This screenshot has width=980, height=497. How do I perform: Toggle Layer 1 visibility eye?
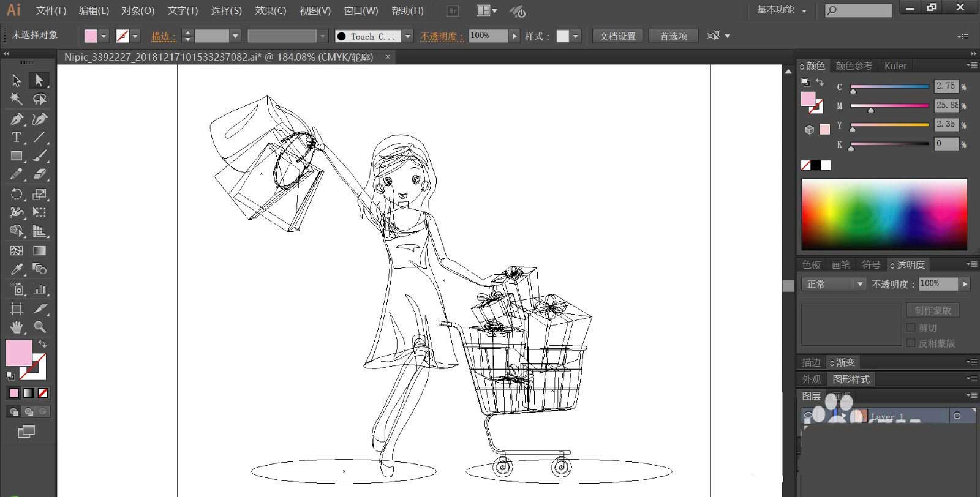(809, 416)
